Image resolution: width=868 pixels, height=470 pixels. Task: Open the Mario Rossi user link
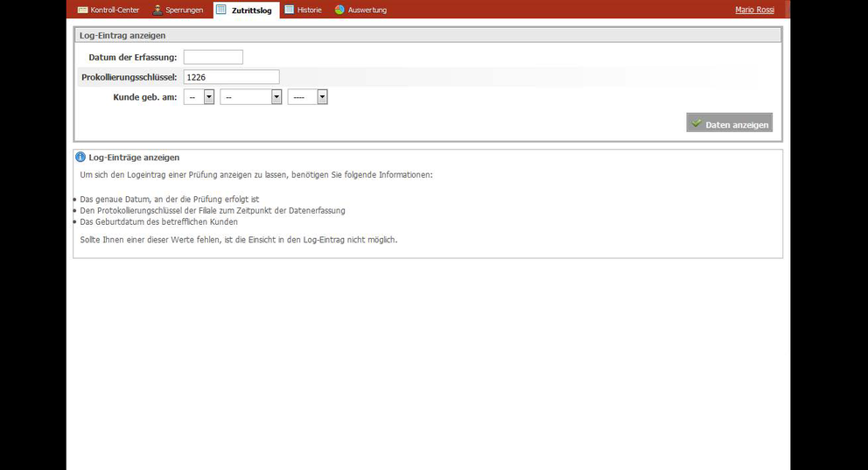[754, 10]
